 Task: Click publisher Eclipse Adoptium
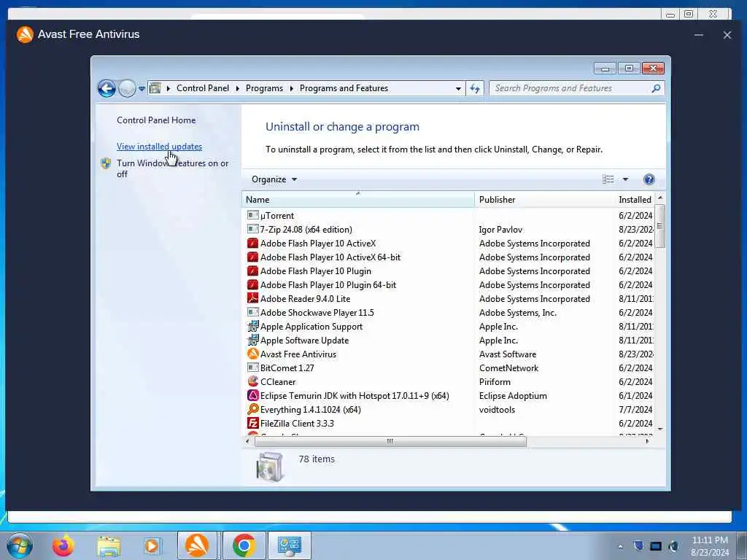click(x=513, y=396)
